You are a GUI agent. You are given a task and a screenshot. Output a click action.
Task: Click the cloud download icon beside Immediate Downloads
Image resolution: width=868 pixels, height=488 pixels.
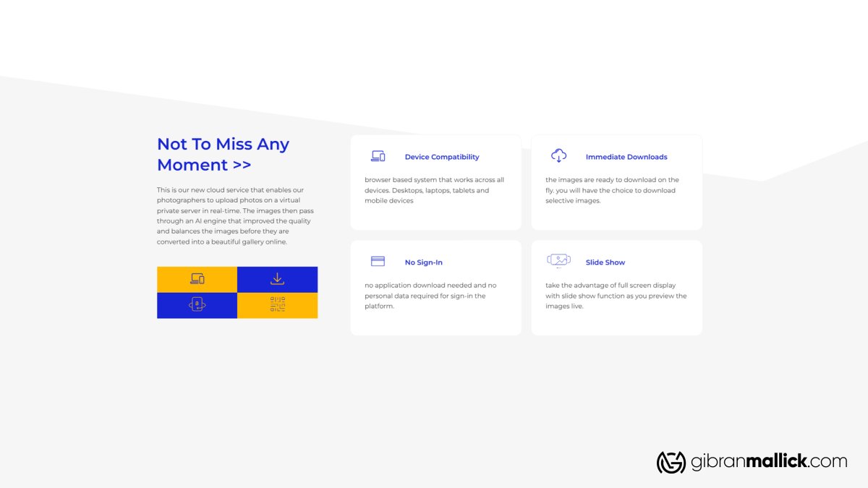[x=558, y=155]
